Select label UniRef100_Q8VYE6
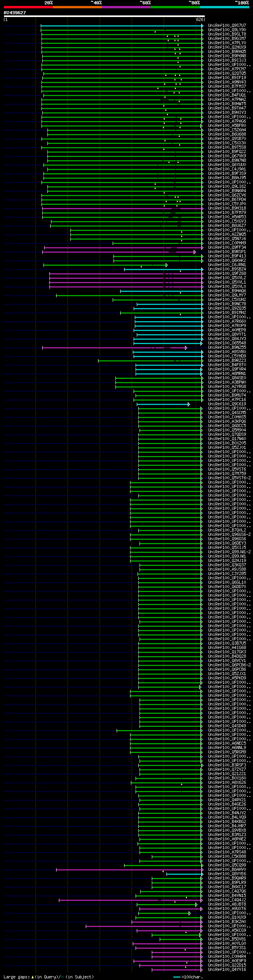The height and width of the screenshot is (980, 253). pos(227,874)
